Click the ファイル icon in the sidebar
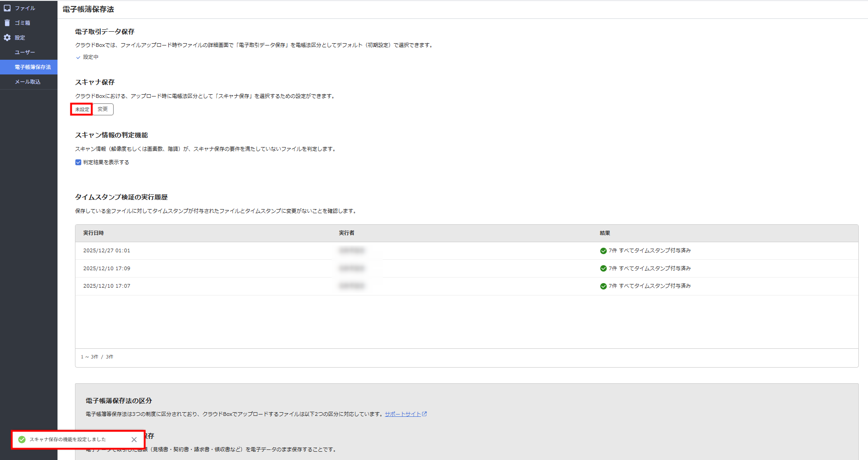The image size is (868, 460). [7, 8]
